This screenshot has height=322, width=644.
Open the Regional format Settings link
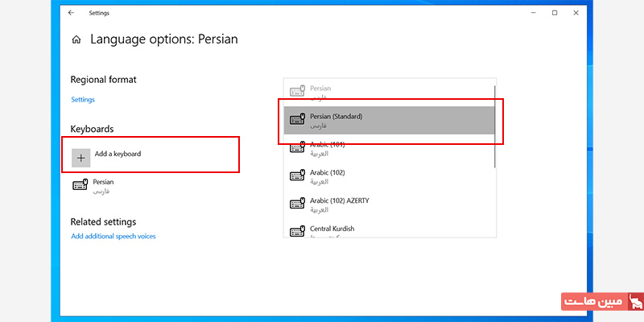83,100
